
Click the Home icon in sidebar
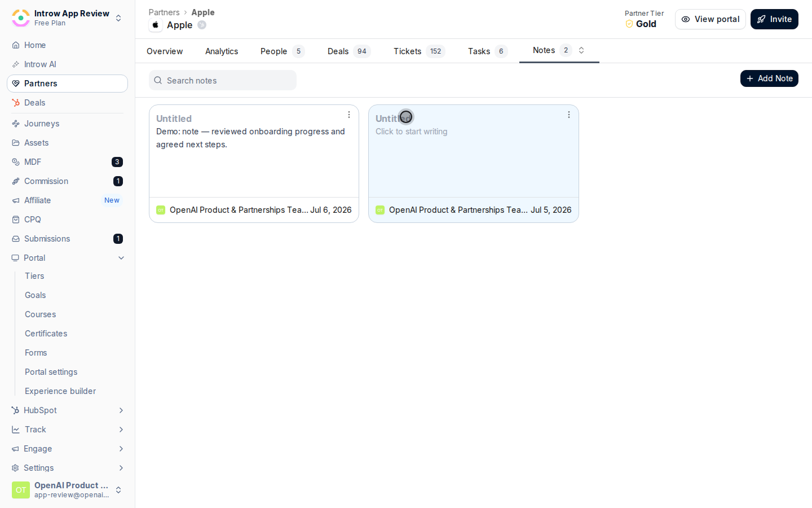click(x=16, y=45)
